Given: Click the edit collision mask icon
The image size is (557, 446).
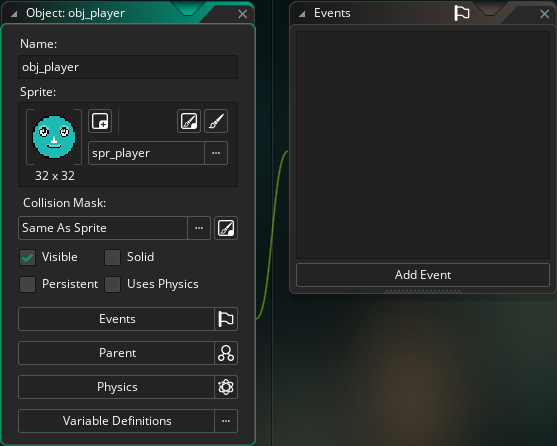Looking at the screenshot, I should 226,228.
